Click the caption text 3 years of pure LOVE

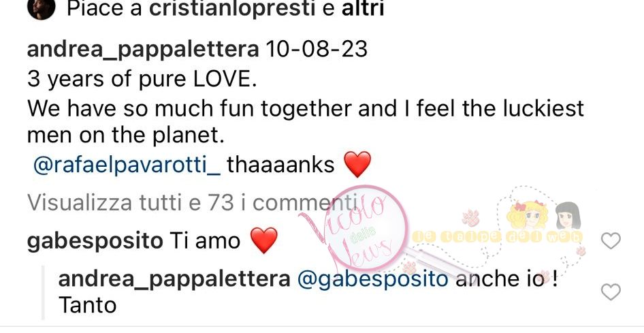(x=142, y=80)
